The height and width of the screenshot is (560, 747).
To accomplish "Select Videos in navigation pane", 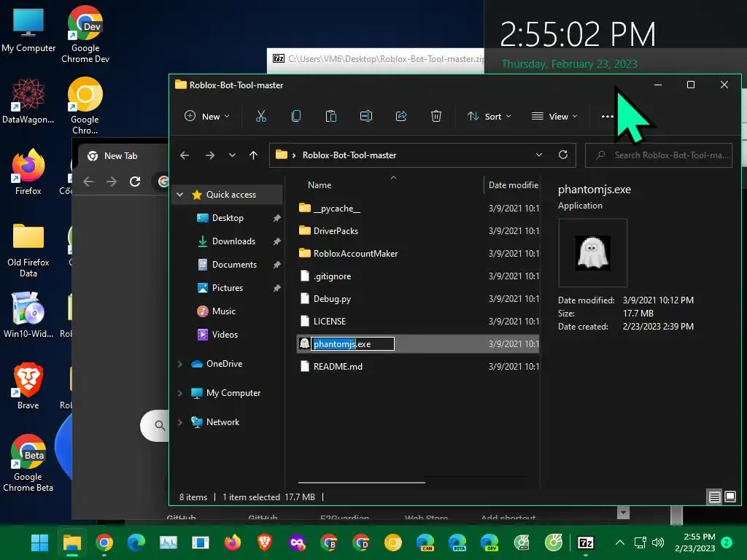I will 225,334.
